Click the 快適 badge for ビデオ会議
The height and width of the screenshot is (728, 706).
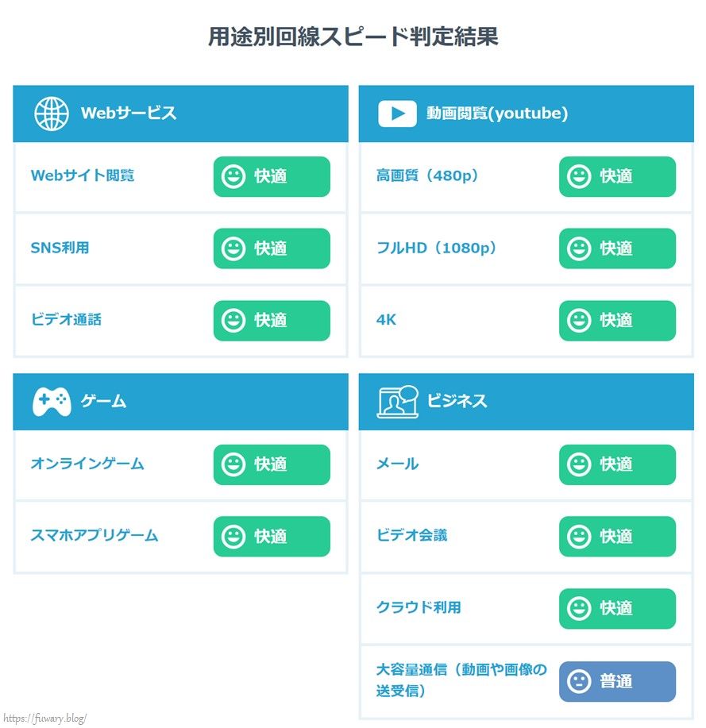pos(617,536)
